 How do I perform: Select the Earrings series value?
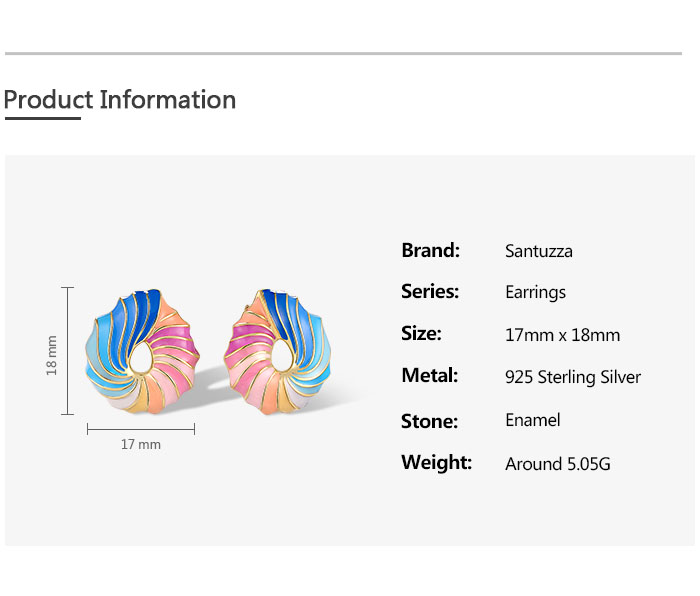click(535, 293)
